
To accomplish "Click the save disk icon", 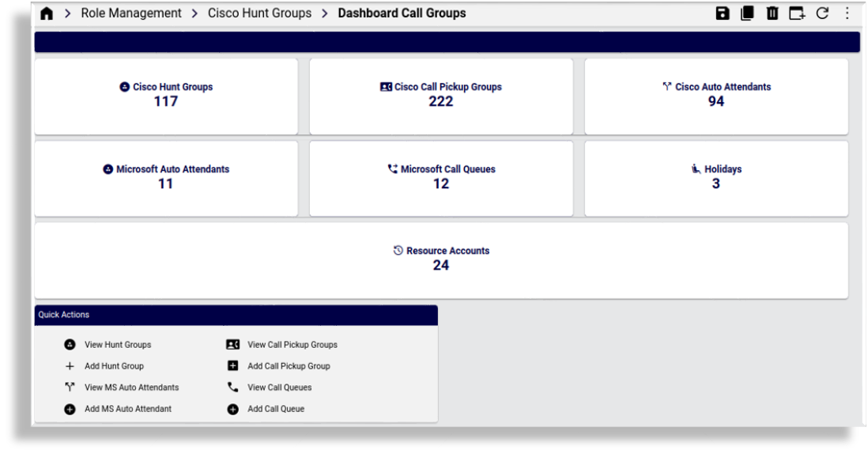I will [723, 13].
